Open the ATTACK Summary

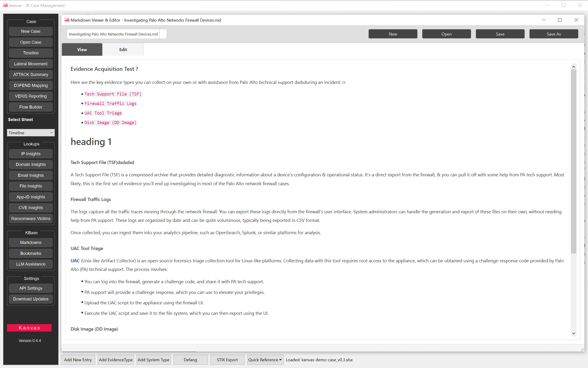tap(31, 75)
